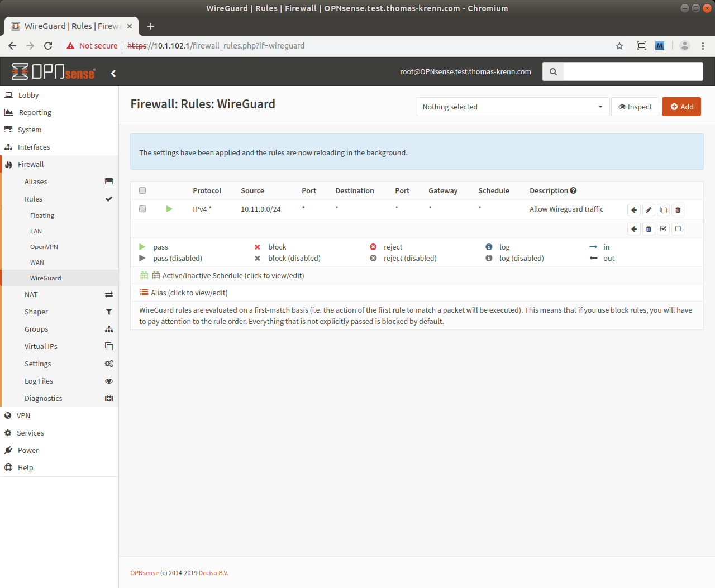Go to Floating rules in sidebar

[42, 216]
